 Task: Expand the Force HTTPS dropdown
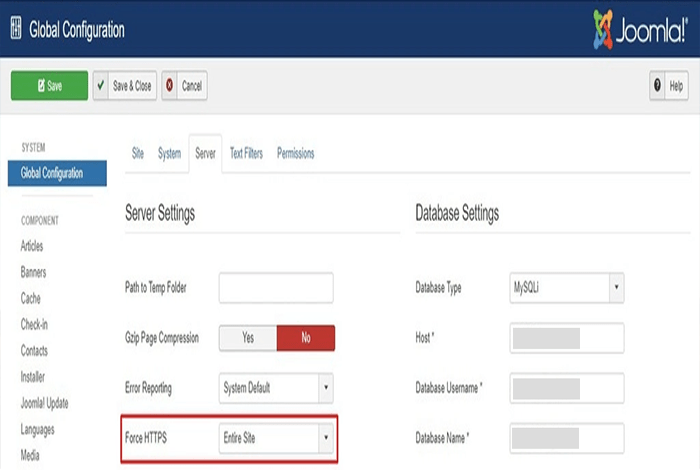tap(276, 437)
